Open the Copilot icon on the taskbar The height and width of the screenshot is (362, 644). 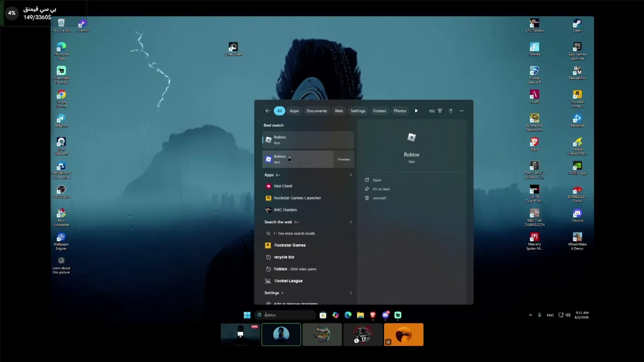pos(336,315)
